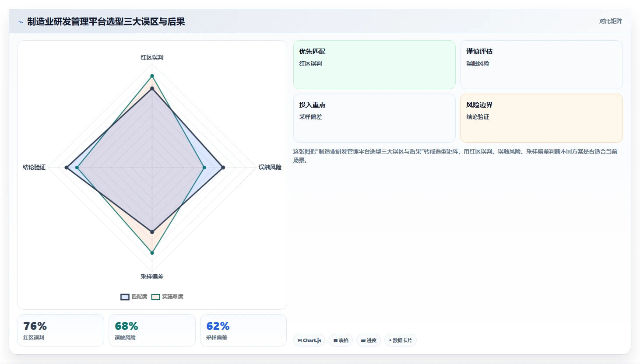The image size is (640, 364).
Task: Click the 采样偏差 axis label on radar chart
Action: [x=152, y=276]
